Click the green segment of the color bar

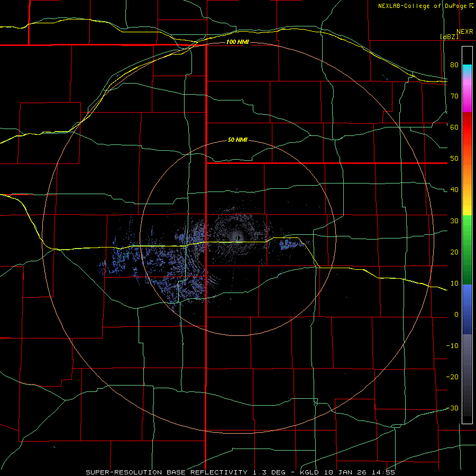tap(467, 250)
